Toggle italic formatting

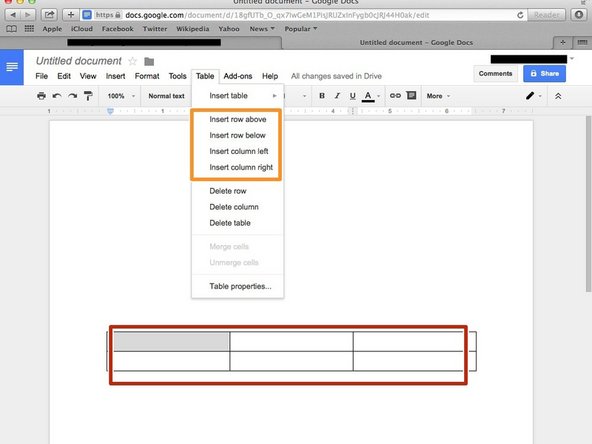coord(337,96)
